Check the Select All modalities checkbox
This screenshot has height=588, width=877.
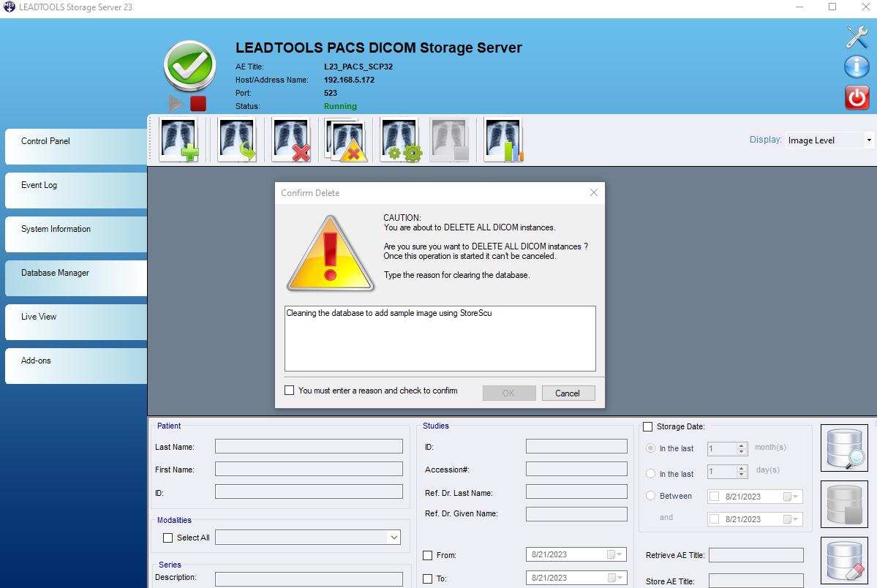pyautogui.click(x=167, y=538)
